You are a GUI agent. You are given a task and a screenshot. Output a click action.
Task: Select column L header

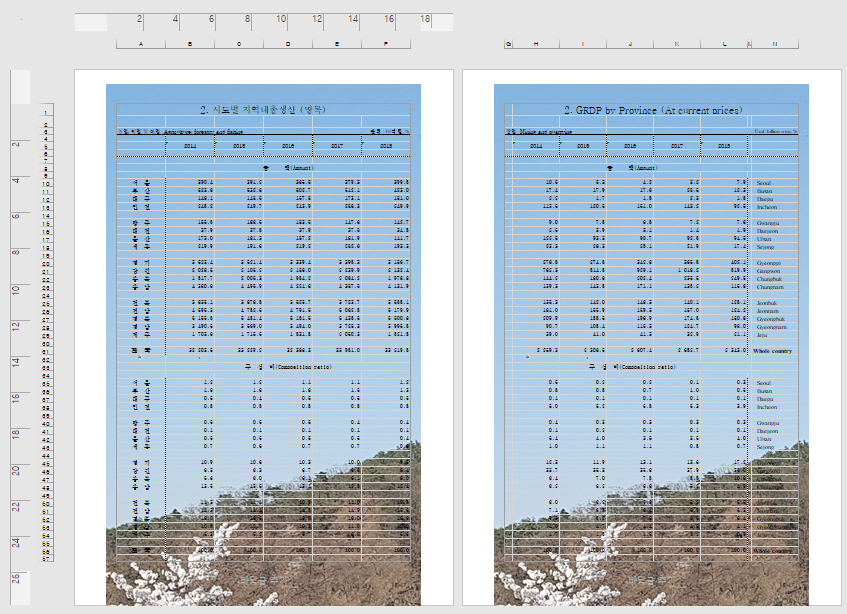[x=724, y=44]
